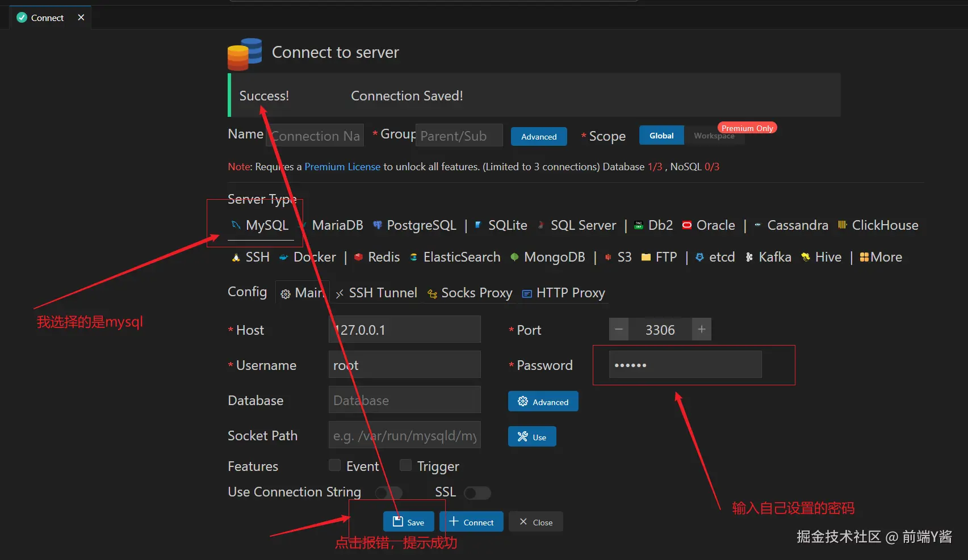Click Use button for Socket Path
968x560 pixels.
tap(532, 437)
